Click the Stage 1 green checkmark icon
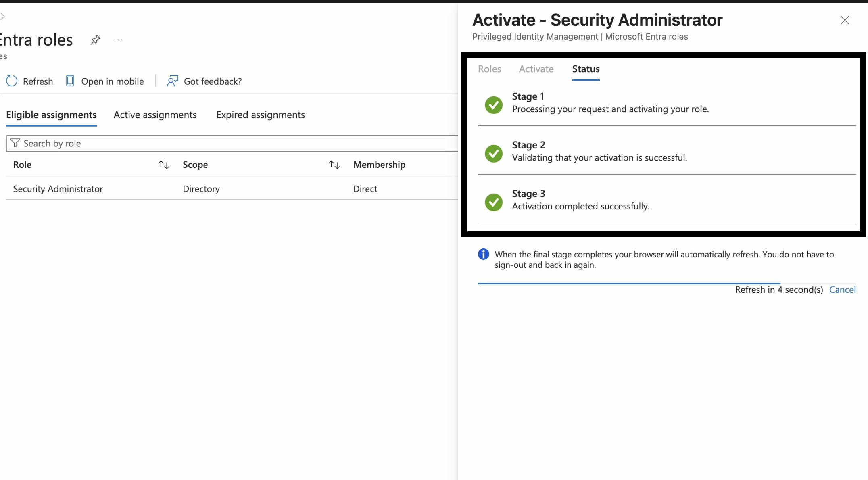The image size is (868, 480). tap(493, 105)
